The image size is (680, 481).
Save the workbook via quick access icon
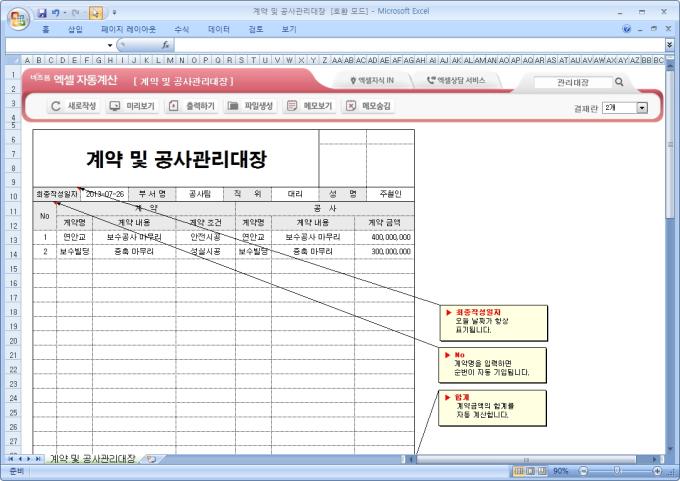click(42, 13)
